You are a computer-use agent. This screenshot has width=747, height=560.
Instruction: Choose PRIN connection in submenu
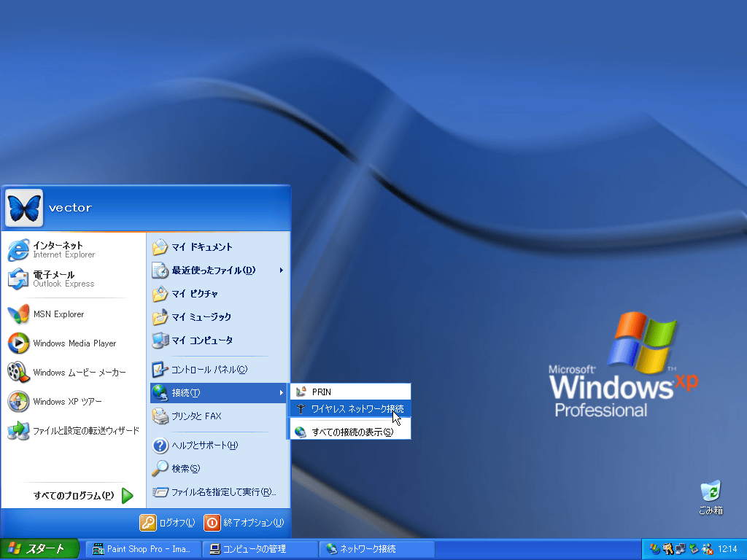[350, 392]
